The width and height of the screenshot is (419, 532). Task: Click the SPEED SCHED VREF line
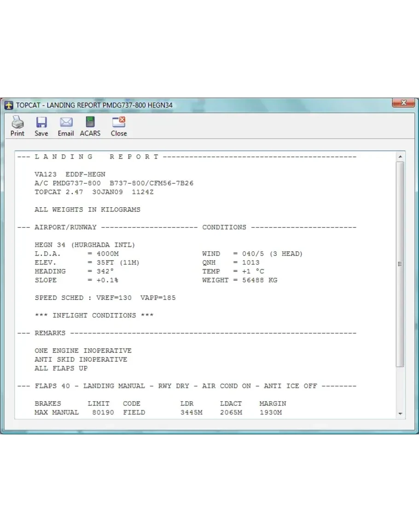tap(105, 298)
